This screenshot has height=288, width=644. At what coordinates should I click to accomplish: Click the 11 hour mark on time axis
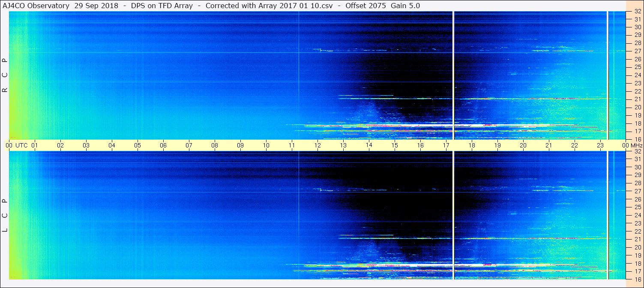[292, 145]
